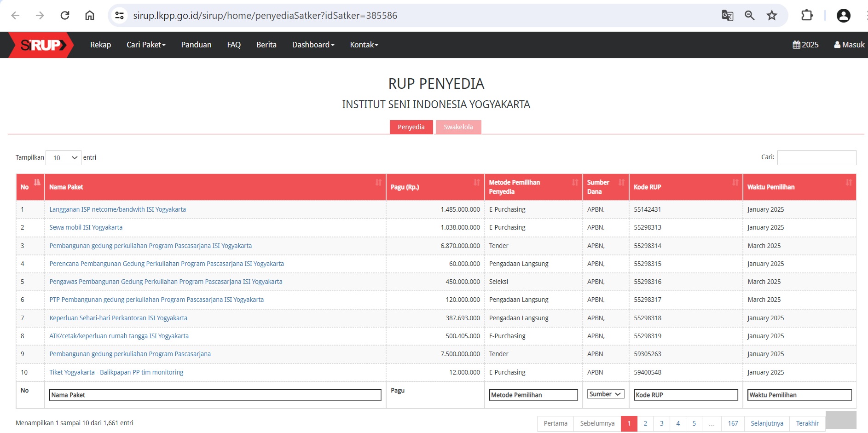Image resolution: width=868 pixels, height=433 pixels.
Task: Change entries shown using Tampilkan dropdown
Action: click(x=64, y=158)
